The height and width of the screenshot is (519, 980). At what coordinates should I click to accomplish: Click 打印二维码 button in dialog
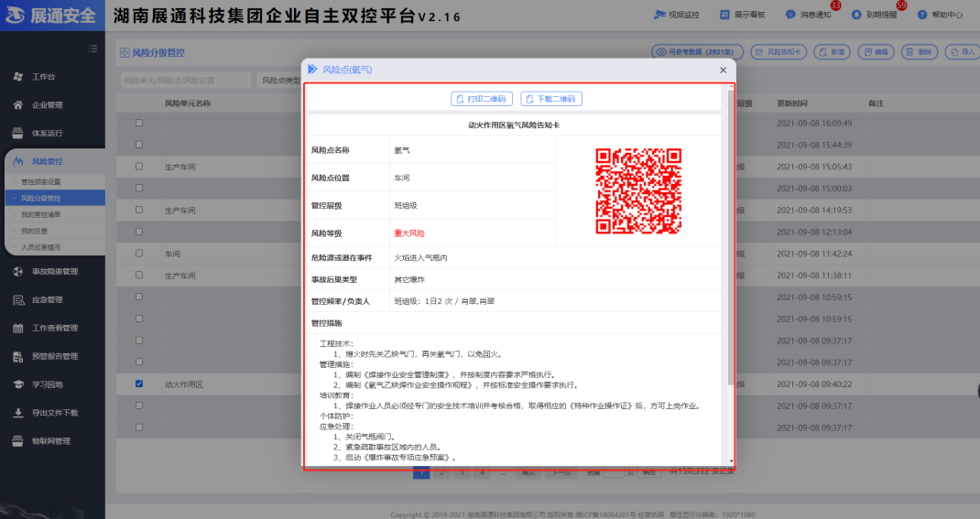[482, 99]
